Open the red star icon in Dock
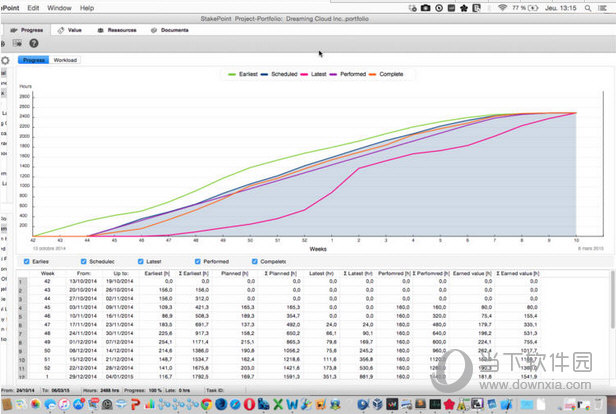This screenshot has width=616, height=414. click(449, 404)
